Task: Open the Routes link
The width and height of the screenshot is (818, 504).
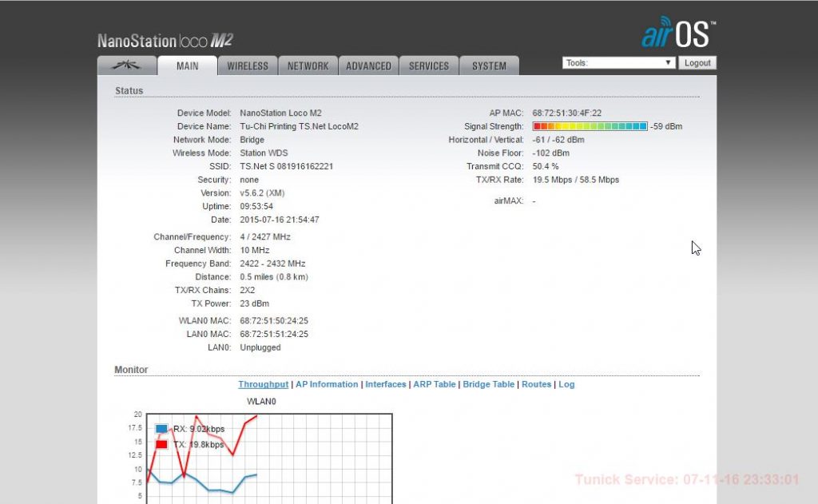Action: (536, 384)
